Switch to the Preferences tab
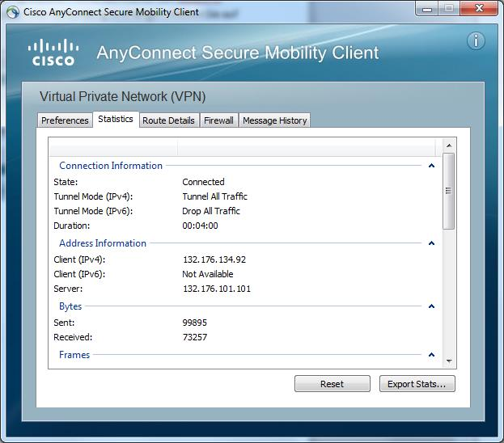504x443 pixels. [x=65, y=120]
